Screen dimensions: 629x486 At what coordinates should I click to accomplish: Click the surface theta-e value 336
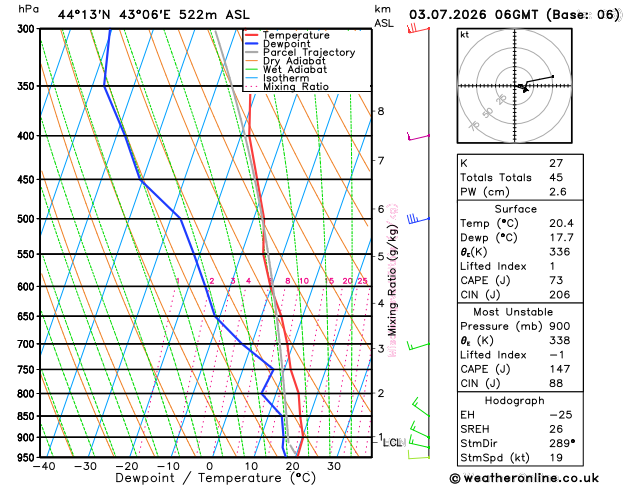click(x=560, y=251)
